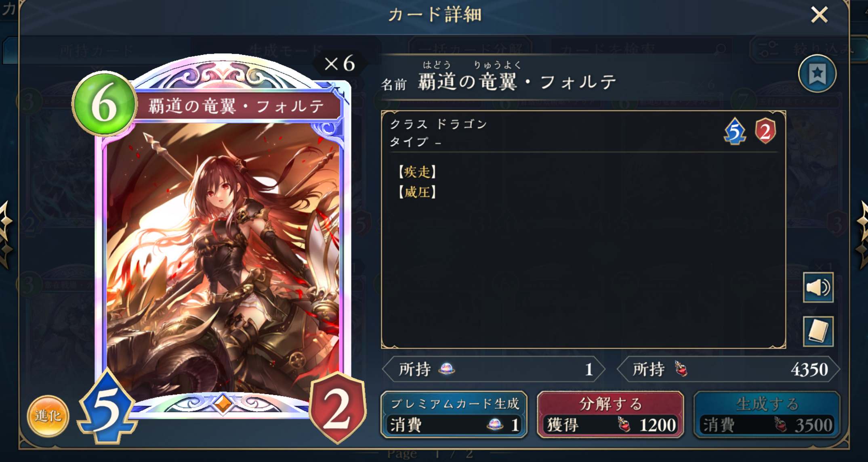
Task: Click the small attack 5 icon in details
Action: coord(735,131)
